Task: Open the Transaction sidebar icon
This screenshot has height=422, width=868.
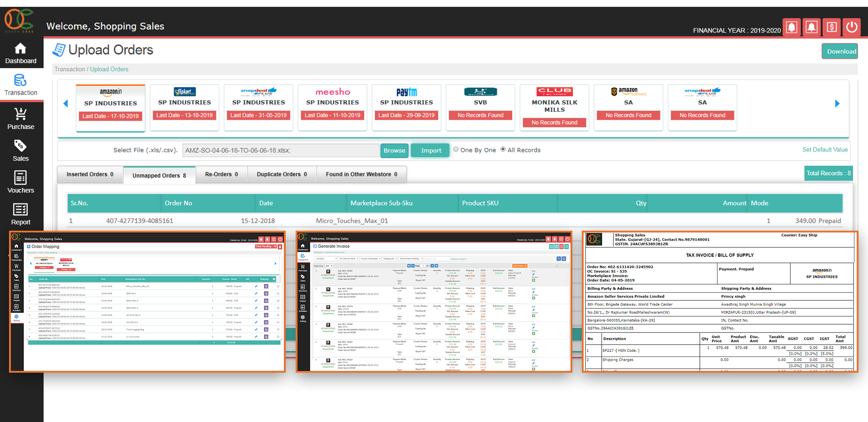Action: (21, 81)
